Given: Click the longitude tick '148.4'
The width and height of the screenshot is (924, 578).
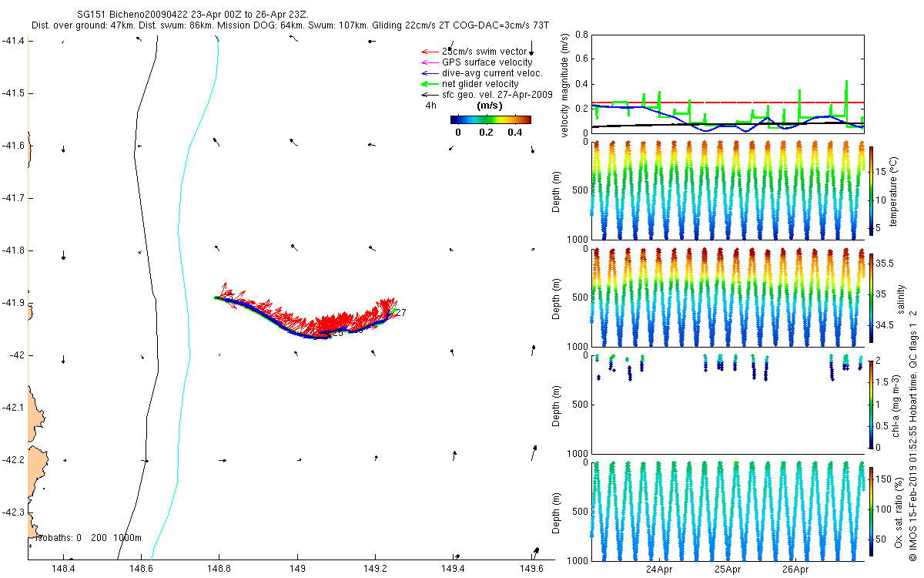Looking at the screenshot, I should tap(62, 570).
